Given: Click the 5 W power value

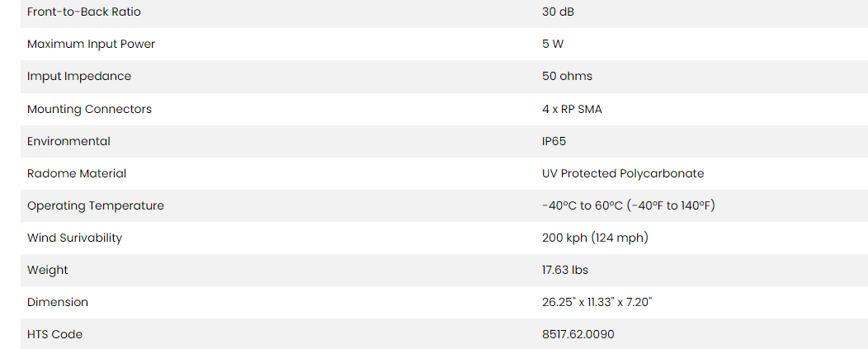Looking at the screenshot, I should pos(553,44).
